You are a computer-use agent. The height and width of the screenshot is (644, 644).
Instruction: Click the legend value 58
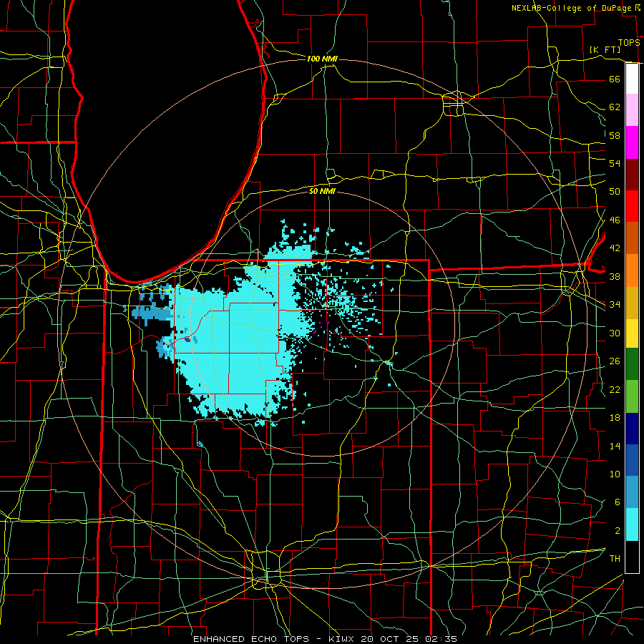coord(615,135)
